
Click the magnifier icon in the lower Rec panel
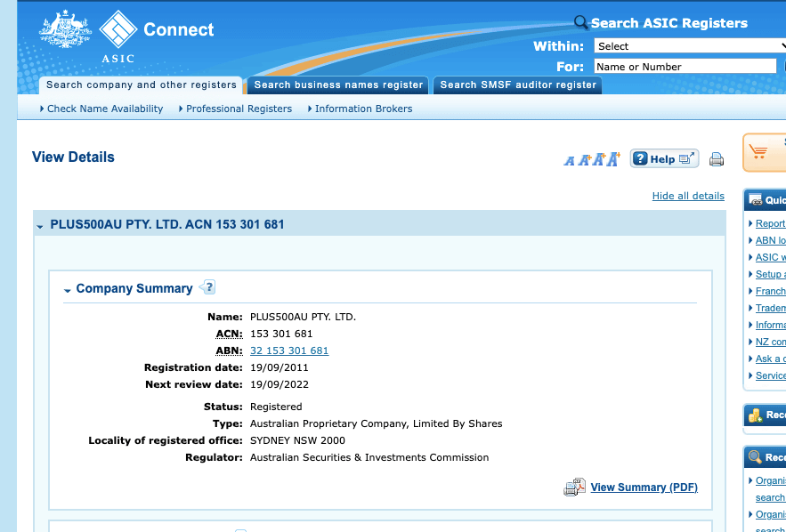(755, 457)
